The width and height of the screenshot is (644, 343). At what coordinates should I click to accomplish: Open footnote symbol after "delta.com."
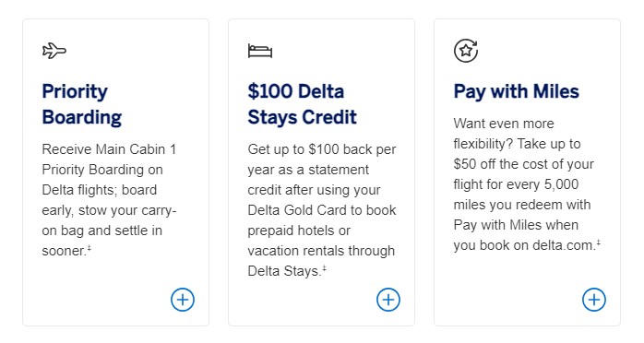pyautogui.click(x=599, y=242)
